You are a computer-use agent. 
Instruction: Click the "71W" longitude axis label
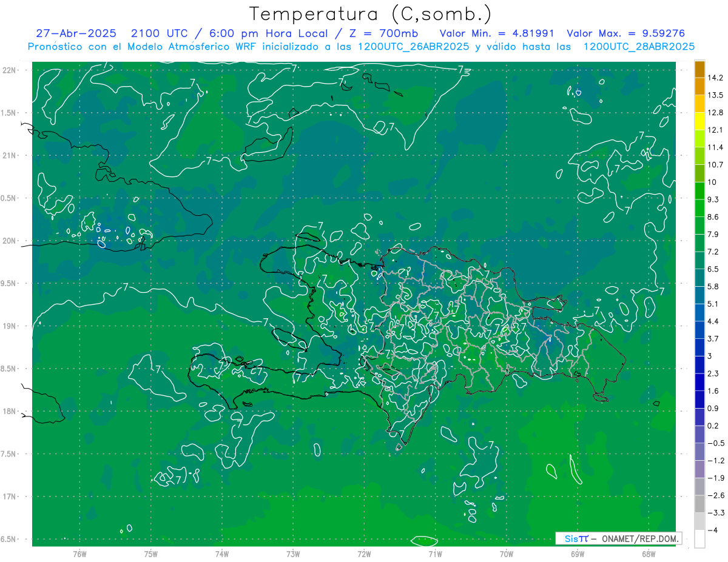coord(435,554)
